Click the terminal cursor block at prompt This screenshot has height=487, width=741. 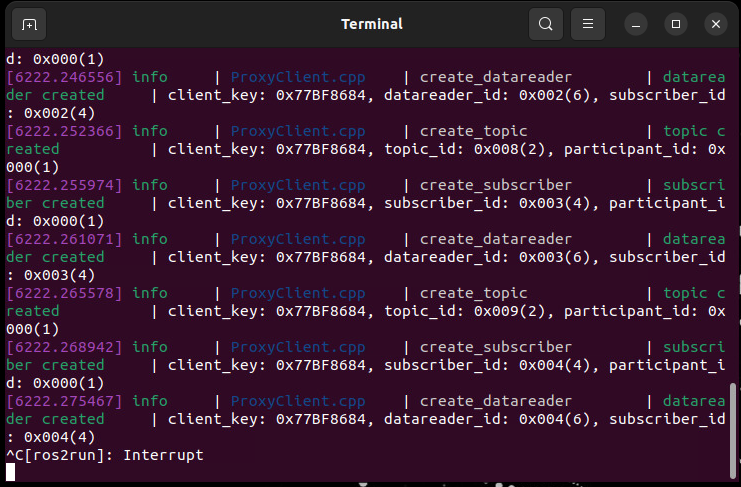click(10, 472)
